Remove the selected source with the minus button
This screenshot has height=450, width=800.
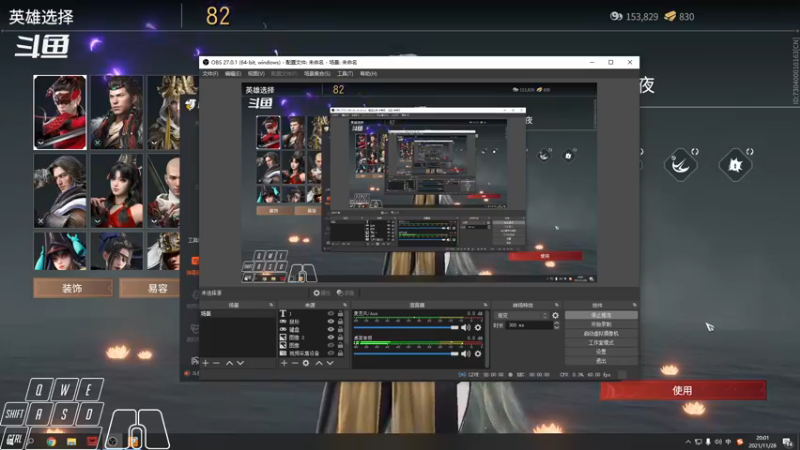pos(295,363)
